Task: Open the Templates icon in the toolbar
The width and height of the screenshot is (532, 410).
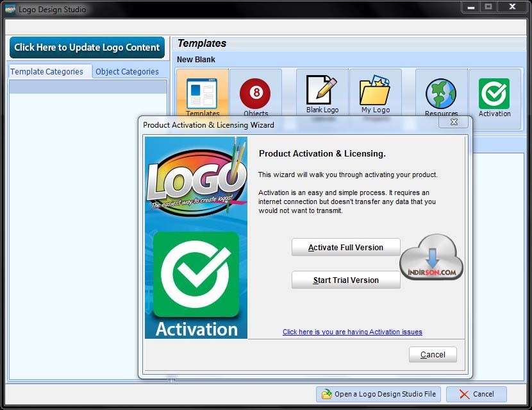Action: click(x=203, y=94)
